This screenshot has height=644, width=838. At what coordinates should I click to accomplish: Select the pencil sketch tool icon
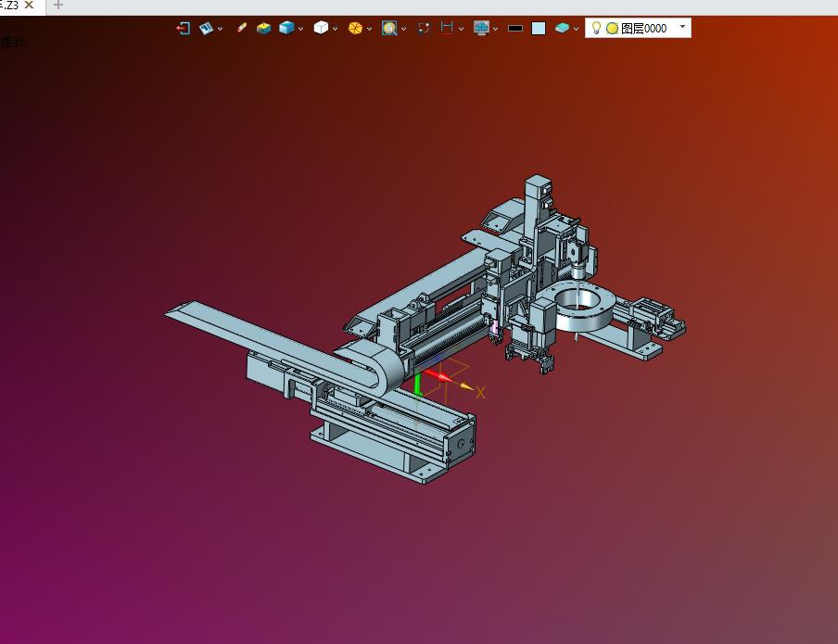(242, 28)
